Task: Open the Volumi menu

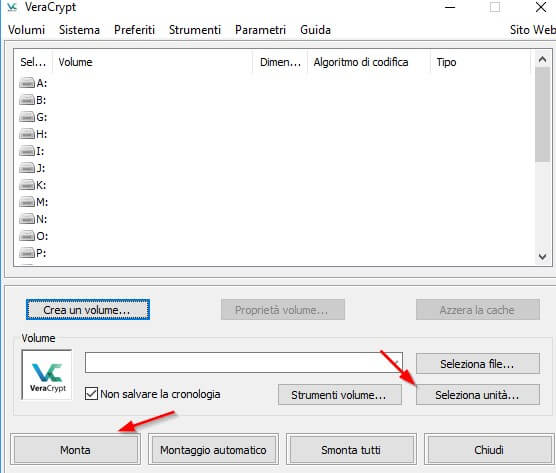Action: [26, 30]
